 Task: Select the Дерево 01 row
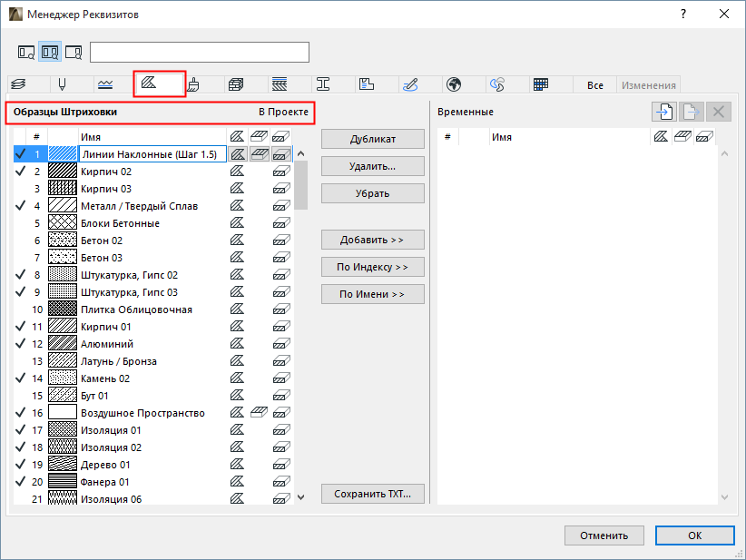pos(152,465)
